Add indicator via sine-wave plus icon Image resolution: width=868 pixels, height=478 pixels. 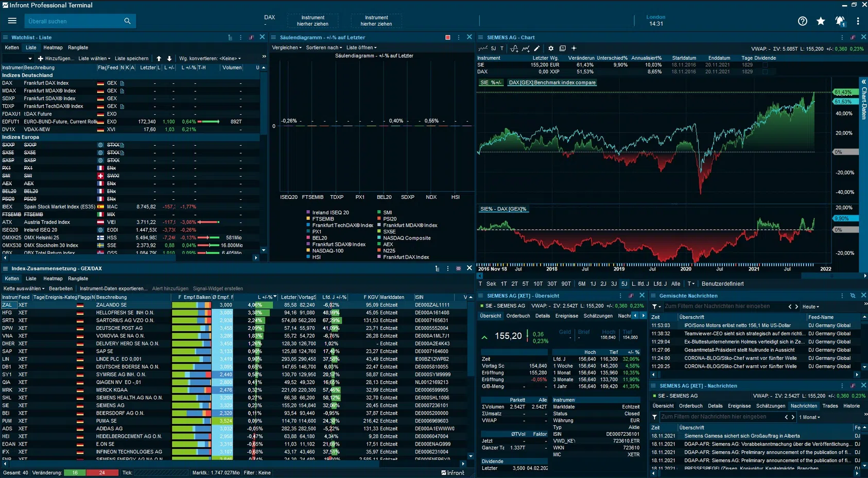point(514,48)
